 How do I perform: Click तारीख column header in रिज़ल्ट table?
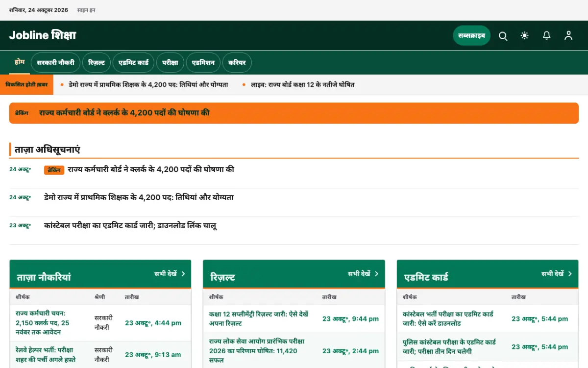pos(329,297)
